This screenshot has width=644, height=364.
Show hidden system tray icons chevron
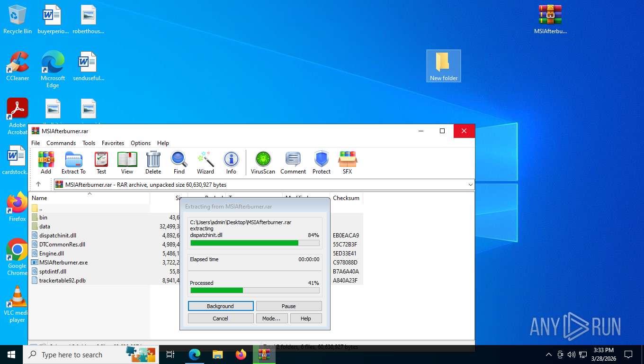(549, 355)
